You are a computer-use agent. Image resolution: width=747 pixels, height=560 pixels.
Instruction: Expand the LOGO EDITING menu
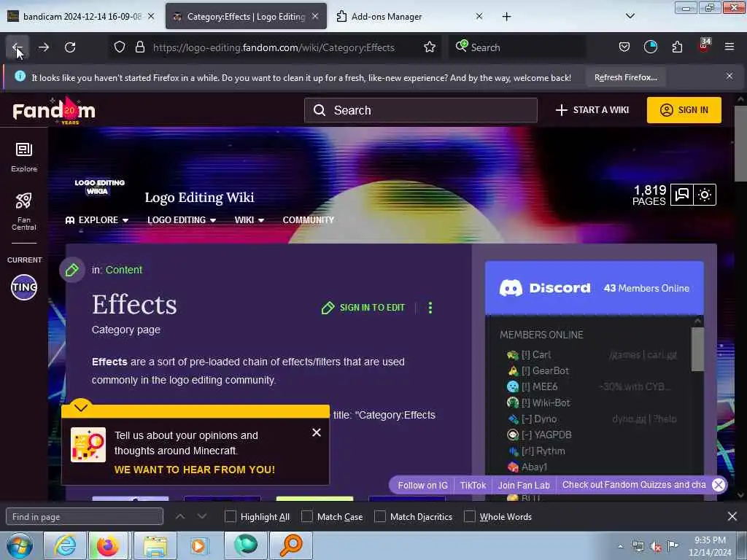pyautogui.click(x=182, y=220)
